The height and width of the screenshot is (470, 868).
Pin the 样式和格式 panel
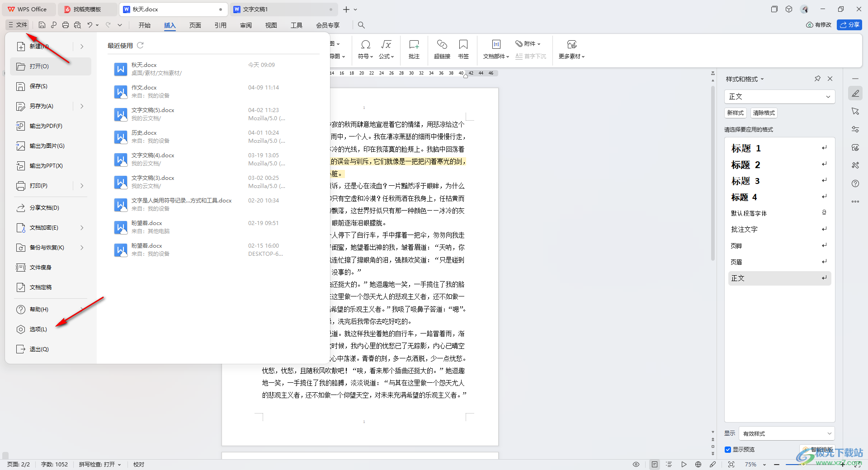pos(817,79)
